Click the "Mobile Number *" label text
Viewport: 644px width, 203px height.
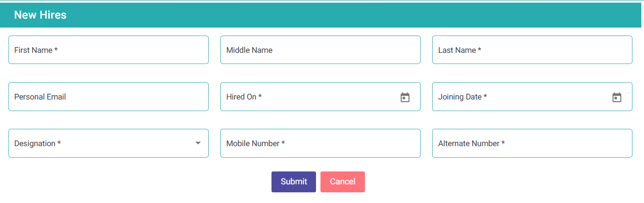[255, 143]
